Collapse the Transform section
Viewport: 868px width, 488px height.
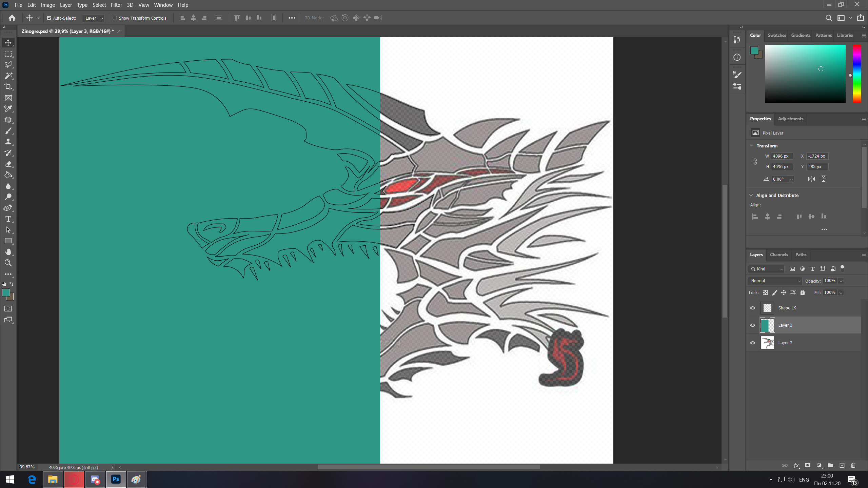(751, 146)
